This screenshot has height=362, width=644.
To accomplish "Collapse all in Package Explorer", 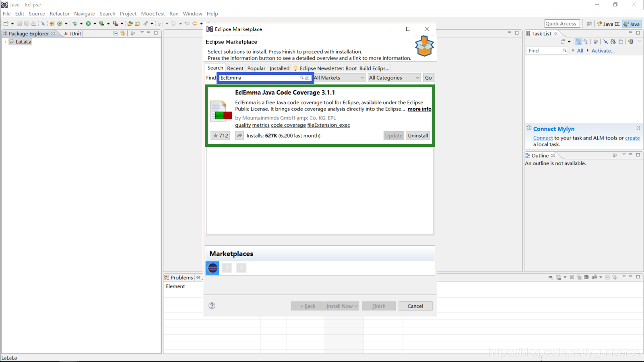I will [x=116, y=33].
